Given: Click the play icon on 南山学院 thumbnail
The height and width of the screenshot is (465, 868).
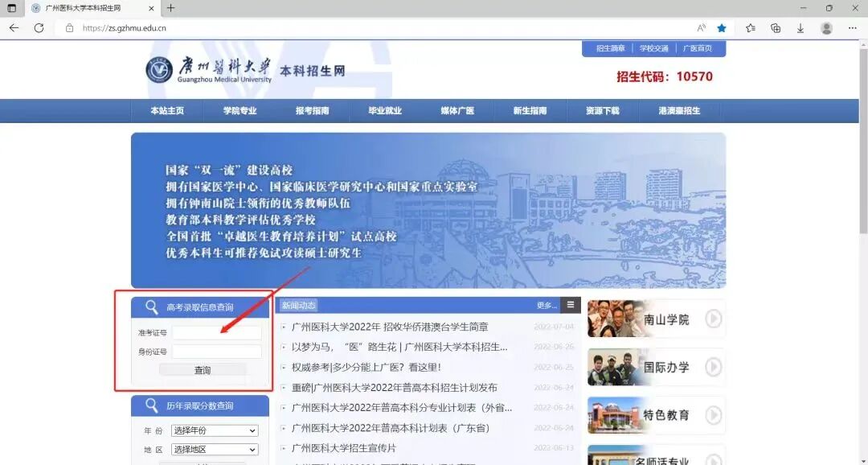Looking at the screenshot, I should click(x=714, y=319).
